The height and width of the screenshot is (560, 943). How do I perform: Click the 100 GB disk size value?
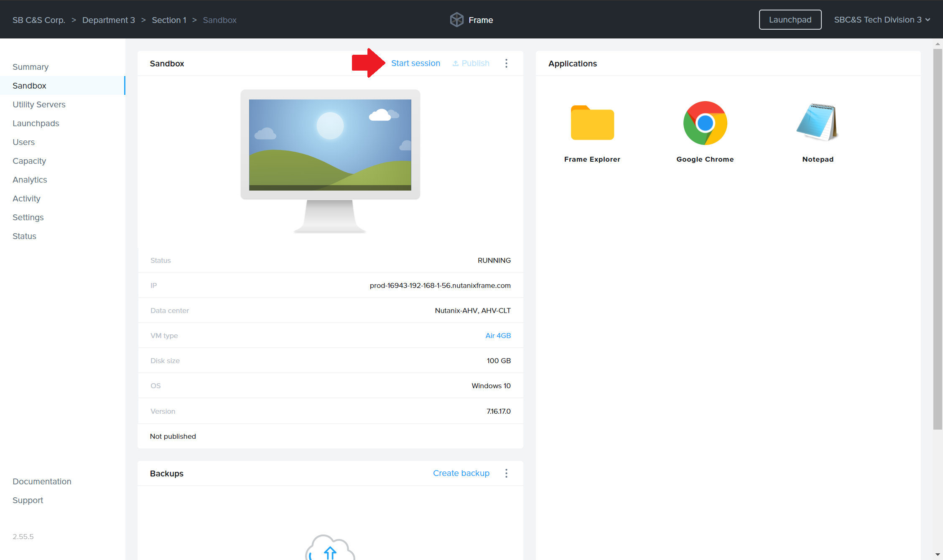pos(499,361)
